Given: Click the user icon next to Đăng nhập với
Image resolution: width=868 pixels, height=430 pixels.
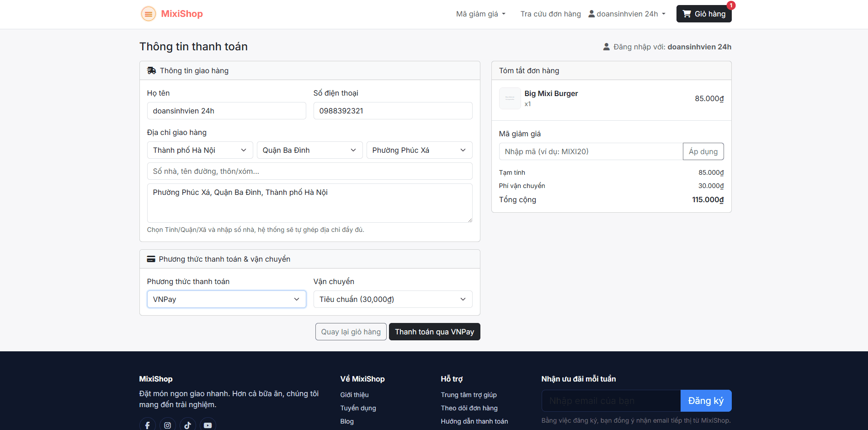Looking at the screenshot, I should (606, 47).
